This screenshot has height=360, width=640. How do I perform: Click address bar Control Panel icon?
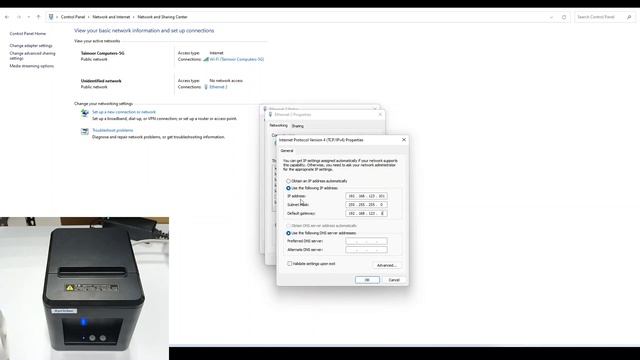pos(51,17)
